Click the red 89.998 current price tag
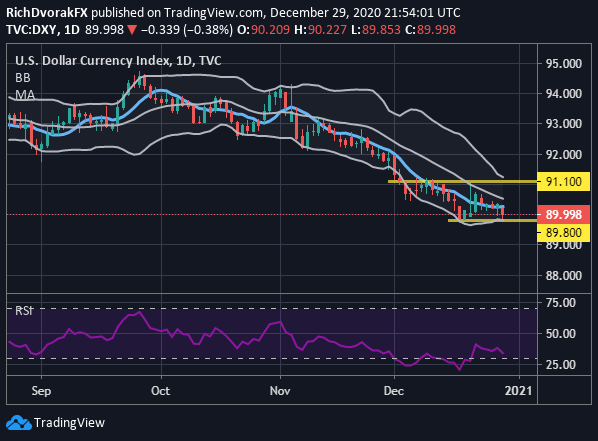 pyautogui.click(x=563, y=214)
